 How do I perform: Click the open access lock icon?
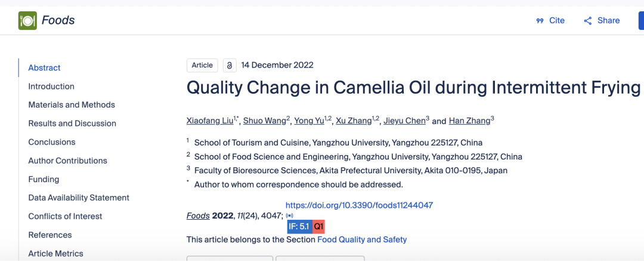(x=230, y=65)
